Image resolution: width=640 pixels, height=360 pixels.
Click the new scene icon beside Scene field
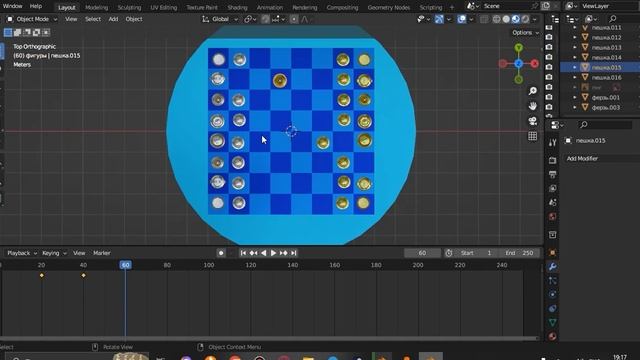[546, 6]
